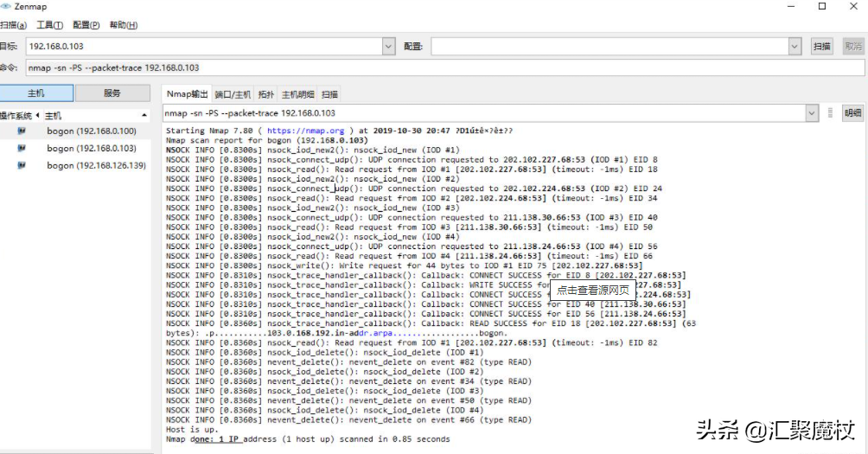This screenshot has width=868, height=454.
Task: Minimize the Zenmap window
Action: click(791, 6)
